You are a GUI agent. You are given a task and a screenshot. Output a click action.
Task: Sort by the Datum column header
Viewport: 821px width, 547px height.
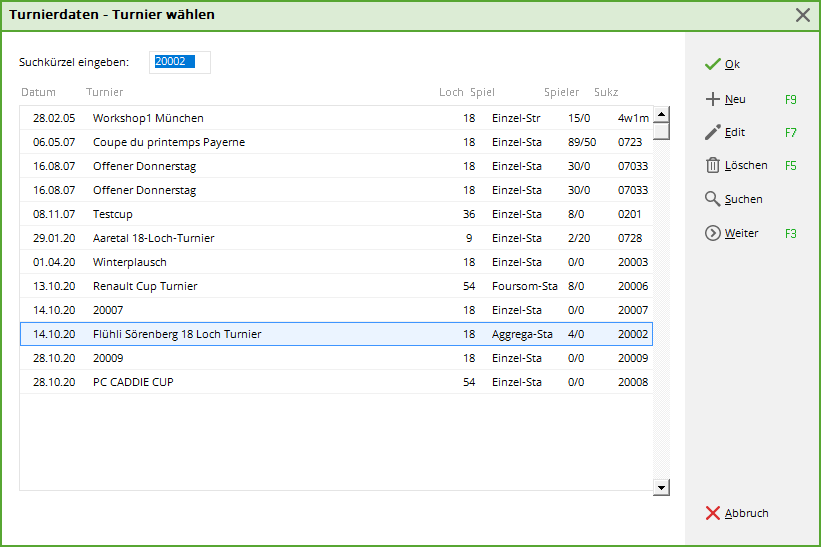pyautogui.click(x=38, y=93)
